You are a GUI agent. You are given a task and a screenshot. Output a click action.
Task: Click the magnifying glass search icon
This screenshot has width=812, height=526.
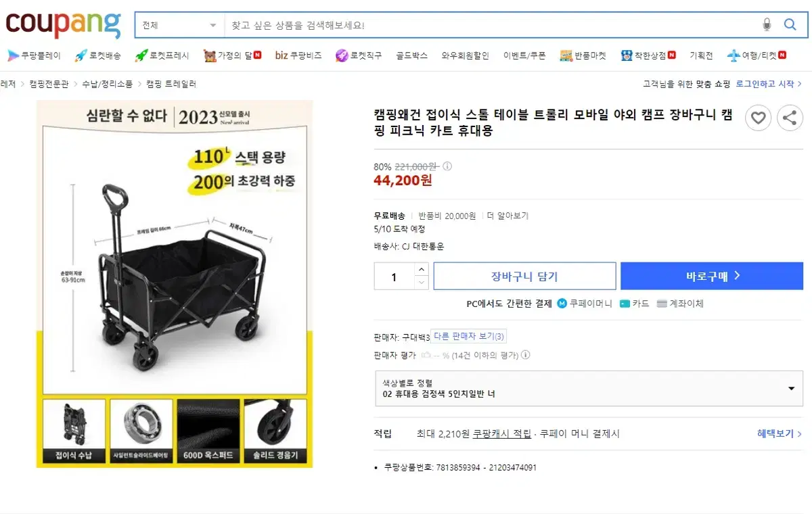point(790,25)
